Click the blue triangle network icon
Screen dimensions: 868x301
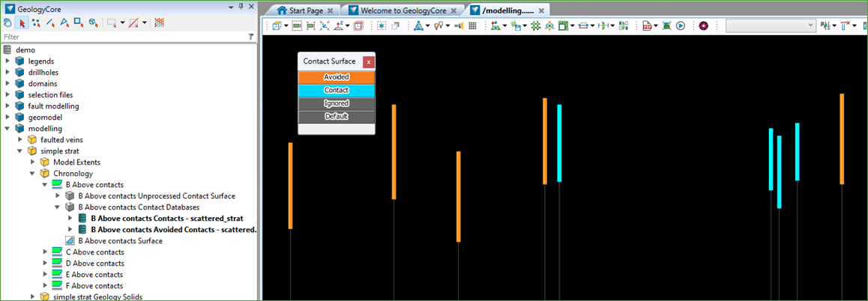[418, 25]
